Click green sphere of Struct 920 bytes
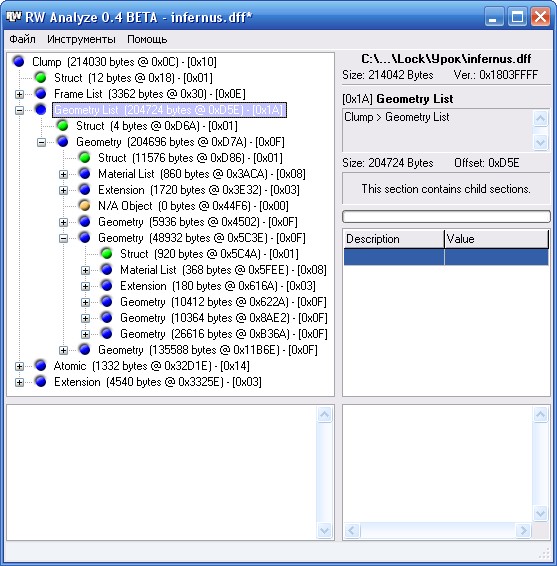 [107, 253]
